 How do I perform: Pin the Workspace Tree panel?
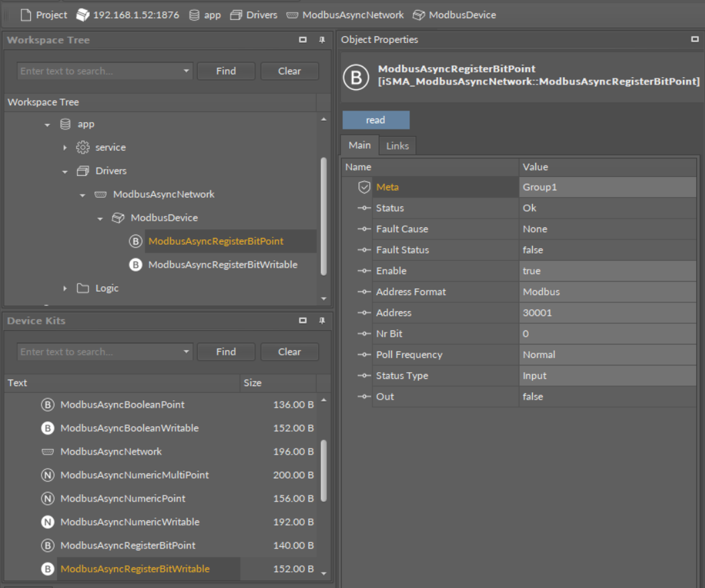[x=322, y=40]
